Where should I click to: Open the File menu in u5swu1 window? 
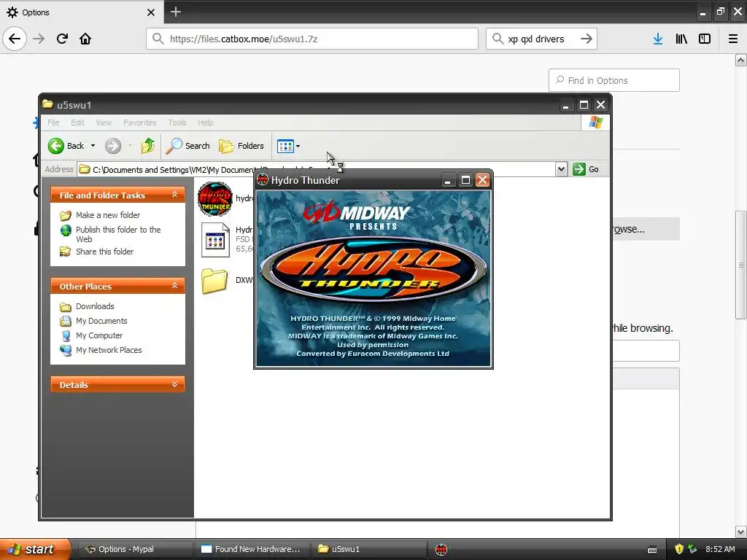pos(53,122)
